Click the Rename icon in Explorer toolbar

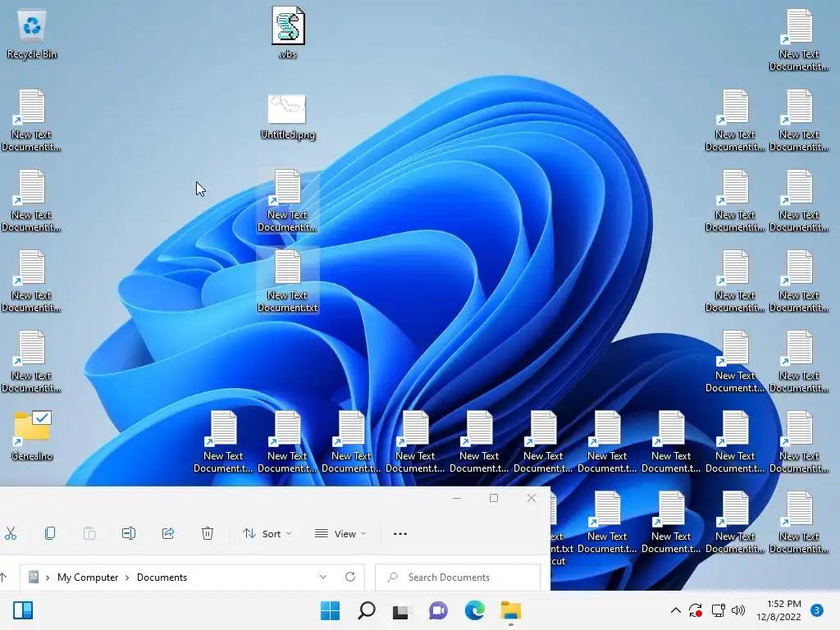[129, 533]
